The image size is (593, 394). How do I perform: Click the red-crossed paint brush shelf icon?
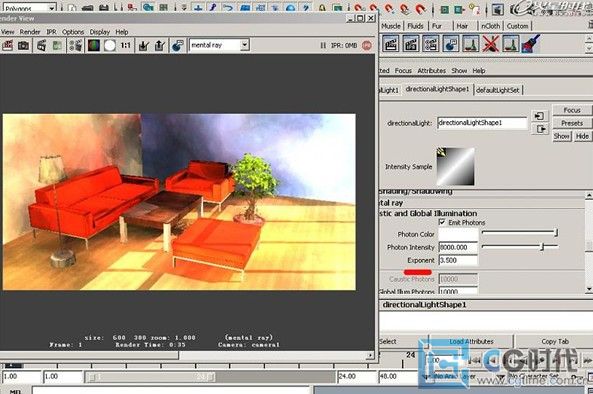pos(490,44)
